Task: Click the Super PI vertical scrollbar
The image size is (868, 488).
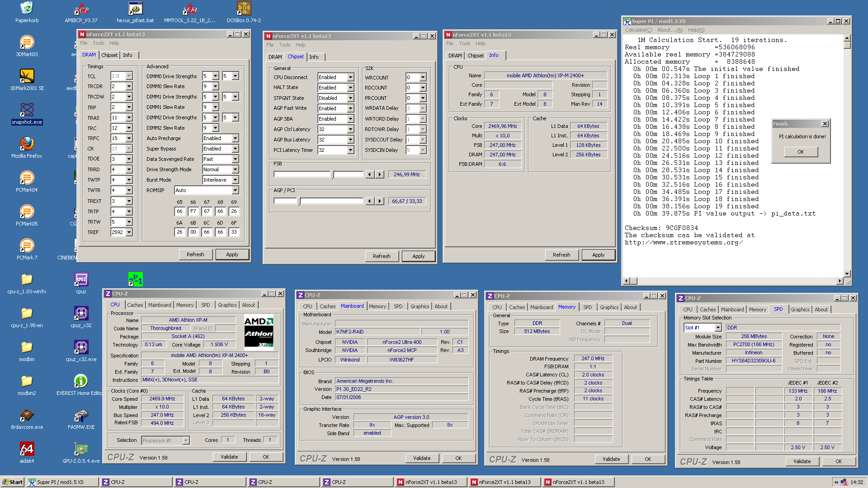Action: pos(847,156)
